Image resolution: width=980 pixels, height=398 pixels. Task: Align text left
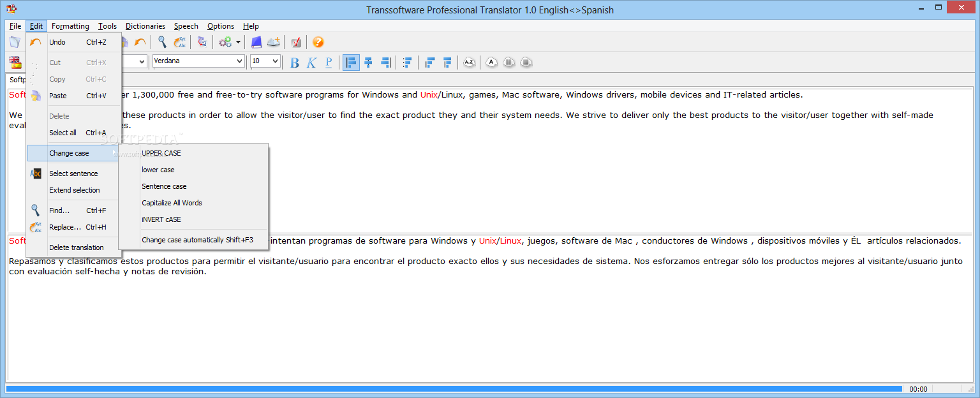(351, 63)
